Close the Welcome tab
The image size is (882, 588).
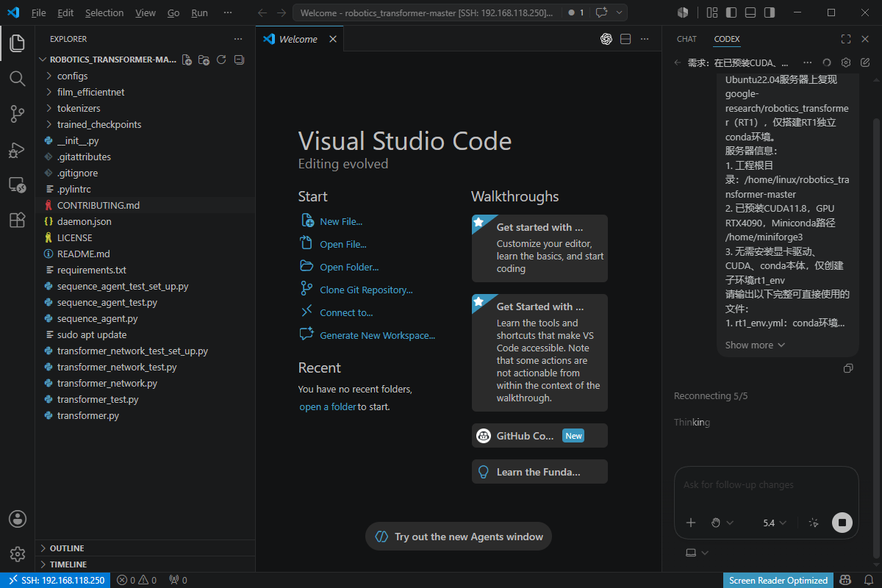coord(333,39)
